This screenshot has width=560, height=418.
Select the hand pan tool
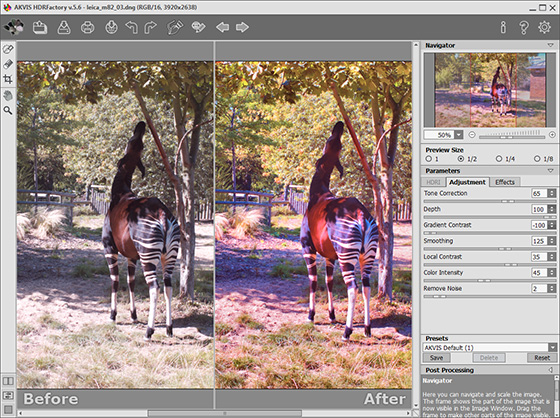point(8,95)
